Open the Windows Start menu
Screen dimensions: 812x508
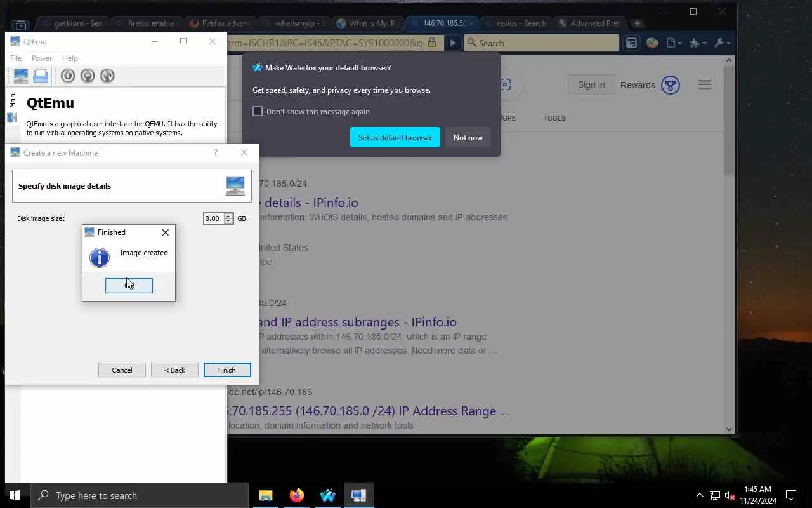click(15, 495)
